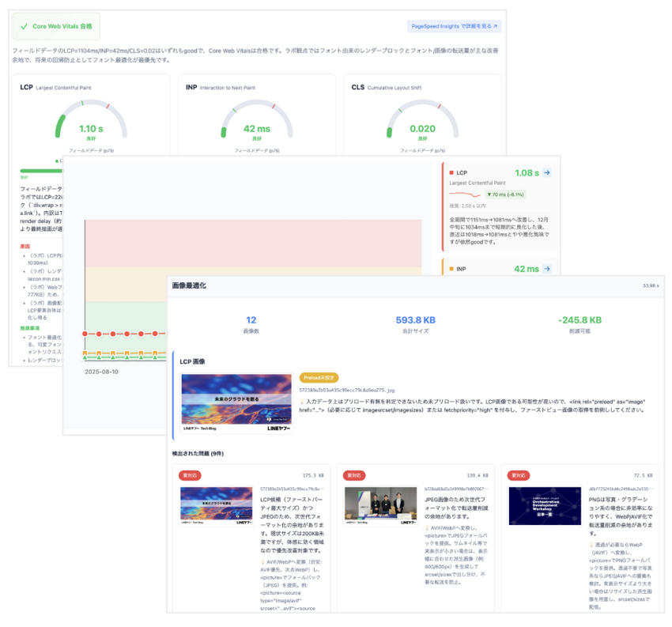
Task: Click the 175.3 KB size label
Action: click(313, 475)
